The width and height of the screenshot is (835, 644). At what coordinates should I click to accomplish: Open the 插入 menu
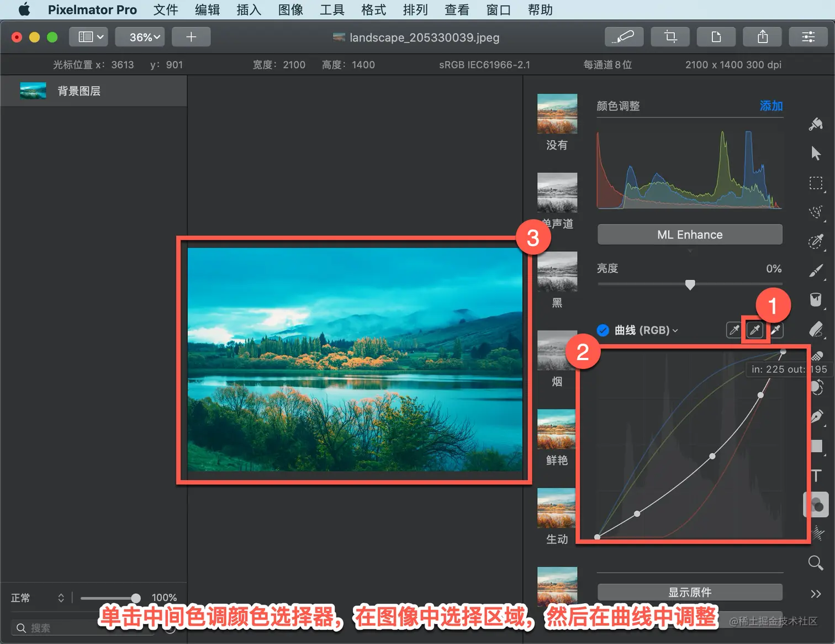pyautogui.click(x=249, y=10)
